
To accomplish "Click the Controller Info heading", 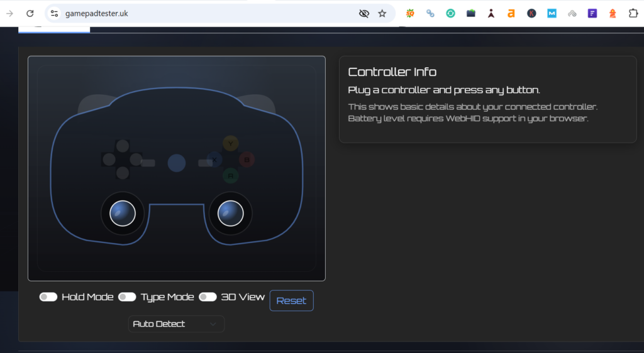I will [392, 72].
